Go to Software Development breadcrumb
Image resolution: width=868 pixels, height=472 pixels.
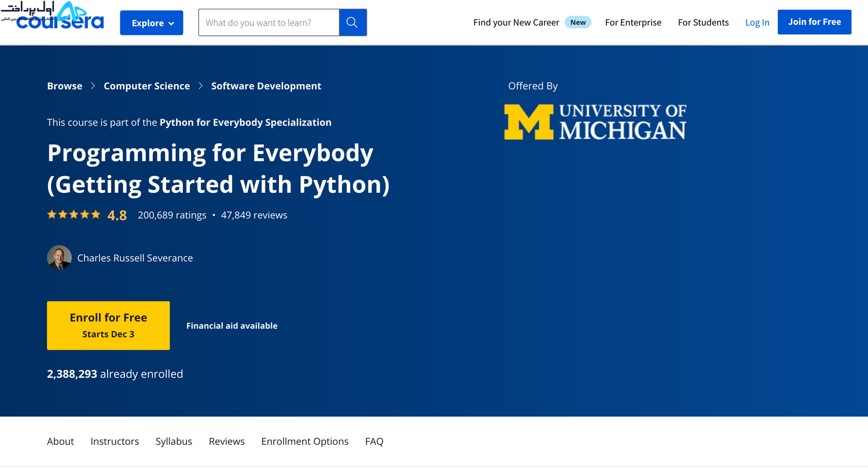pyautogui.click(x=266, y=86)
